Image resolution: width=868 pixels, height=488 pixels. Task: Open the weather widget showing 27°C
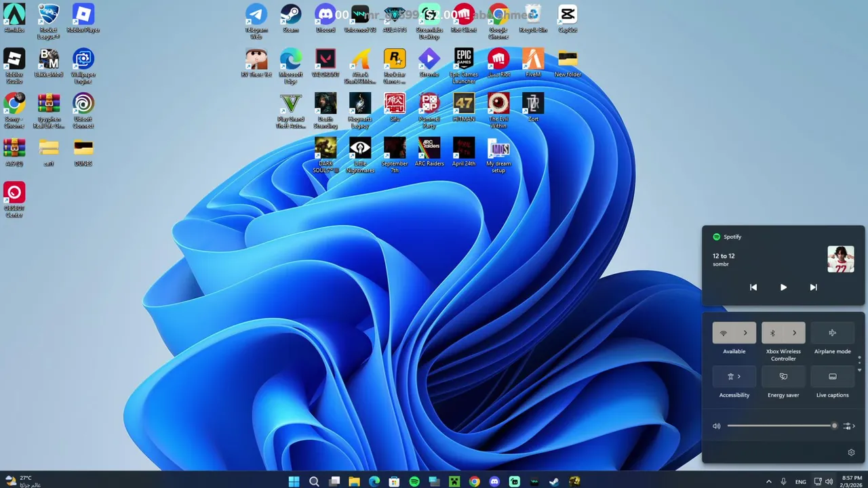(23, 481)
